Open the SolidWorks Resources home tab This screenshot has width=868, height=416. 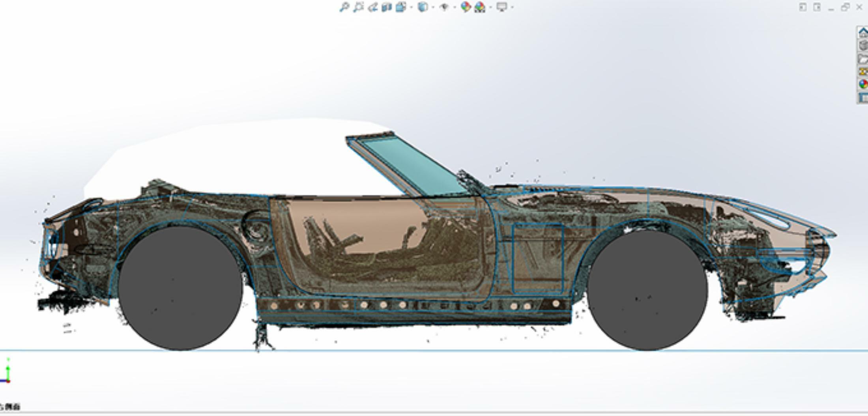tap(863, 33)
